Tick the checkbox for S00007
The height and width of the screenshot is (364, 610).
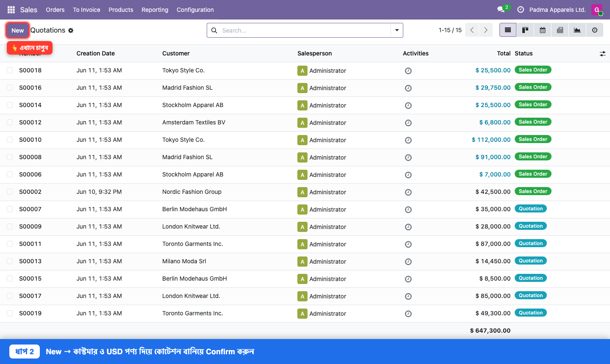click(x=10, y=209)
